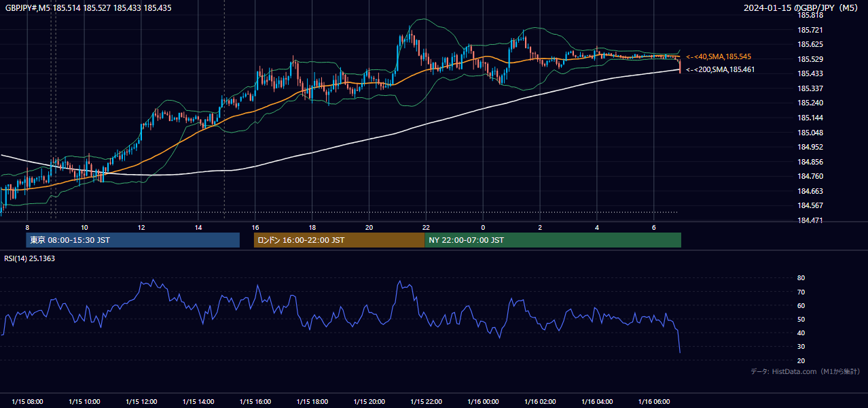
Task: Click RSI axis level 30
Action: point(801,347)
